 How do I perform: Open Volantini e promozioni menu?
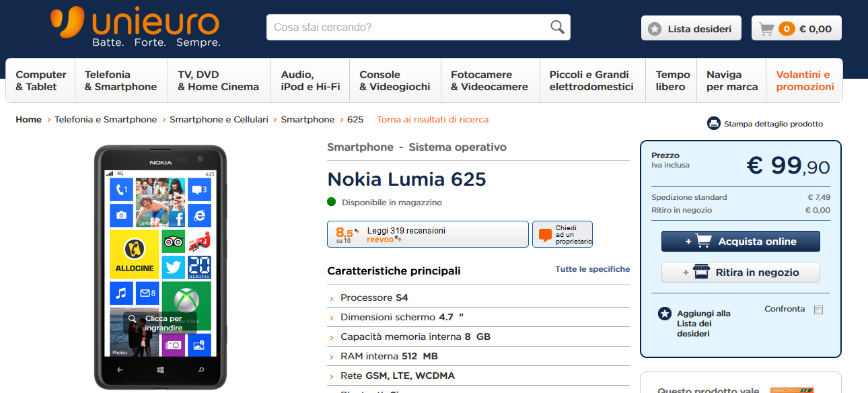coord(805,81)
